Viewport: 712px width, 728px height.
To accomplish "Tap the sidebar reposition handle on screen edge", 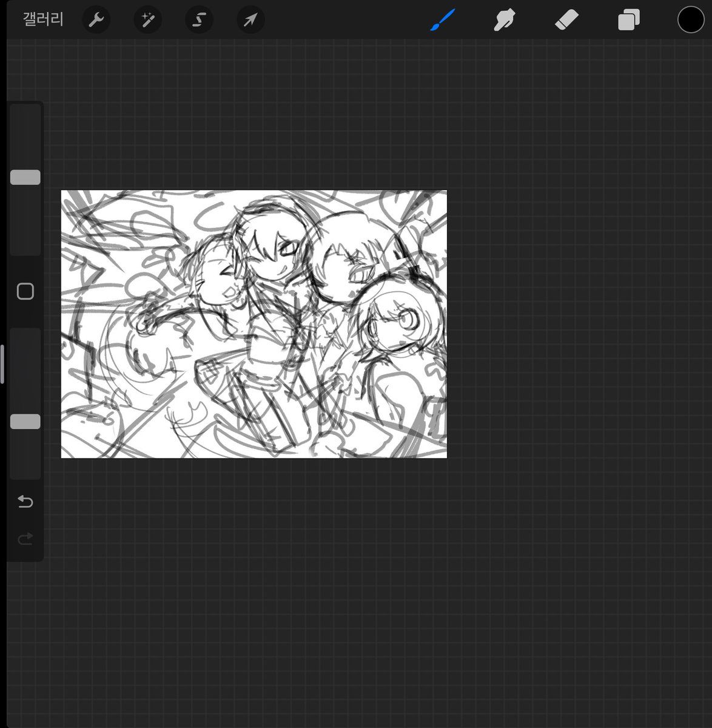I will tap(2, 364).
